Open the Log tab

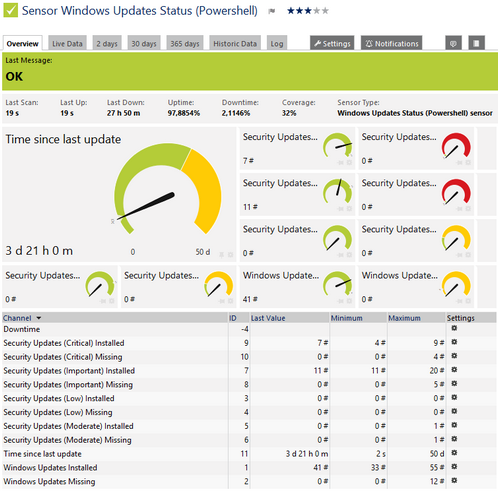click(277, 43)
